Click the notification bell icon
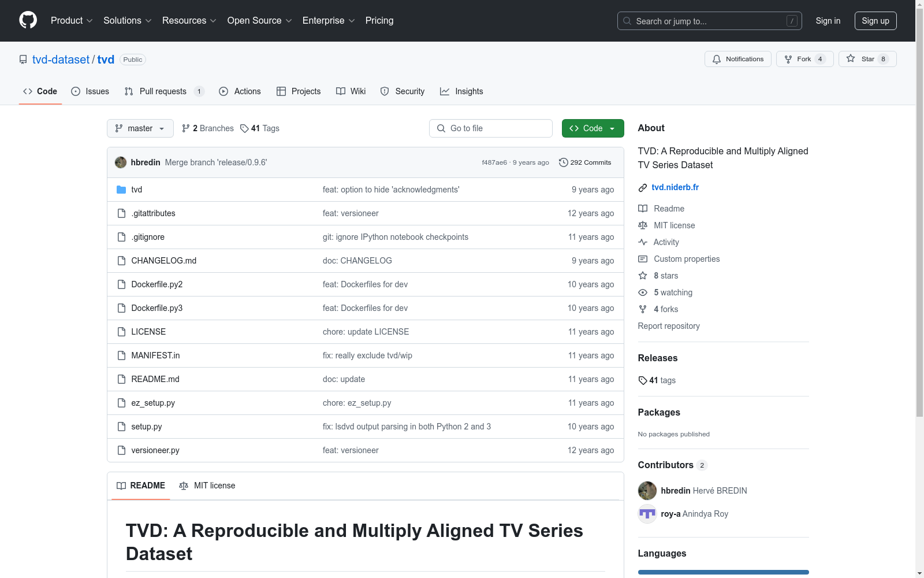Image resolution: width=924 pixels, height=578 pixels. (717, 59)
